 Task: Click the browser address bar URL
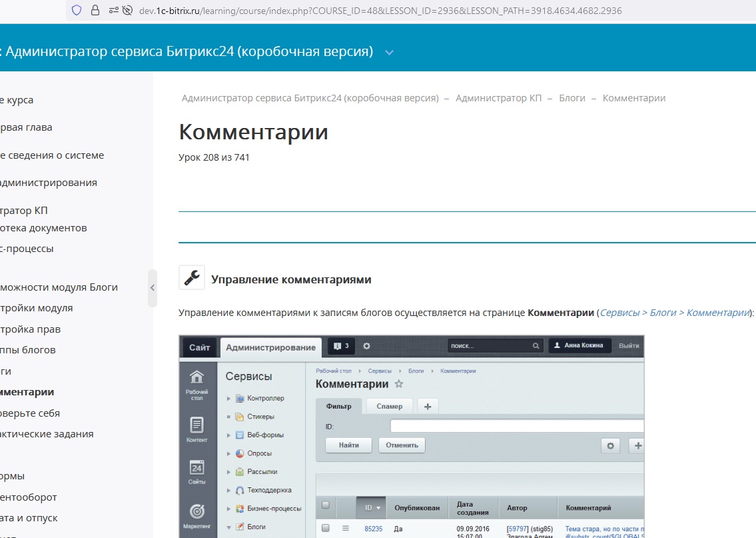380,11
